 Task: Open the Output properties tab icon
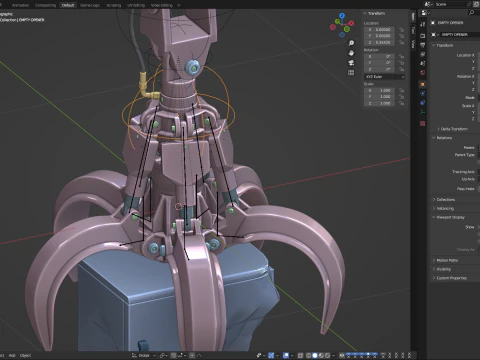click(x=423, y=45)
